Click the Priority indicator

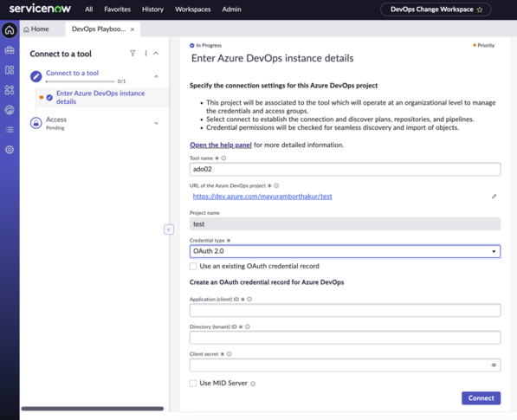484,46
